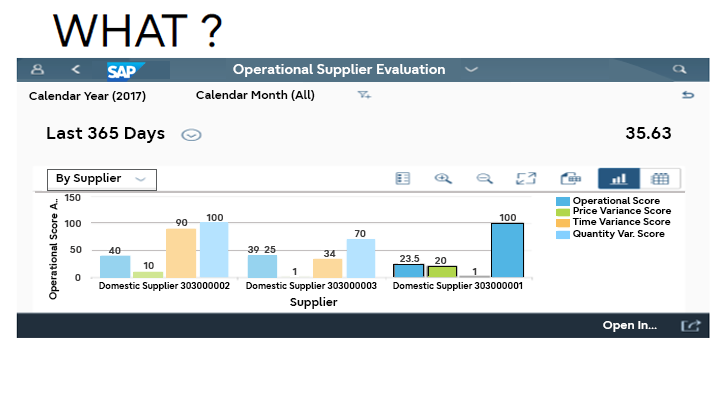Click the undo arrow icon
Viewport: 720px width, 397px height.
688,95
